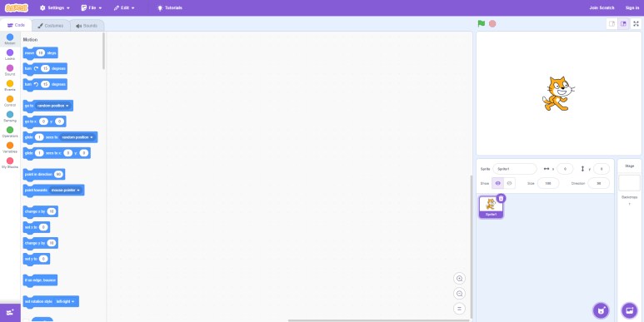Viewport: 644px width, 322px height.
Task: Open go to random position dropdown
Action: pyautogui.click(x=53, y=106)
